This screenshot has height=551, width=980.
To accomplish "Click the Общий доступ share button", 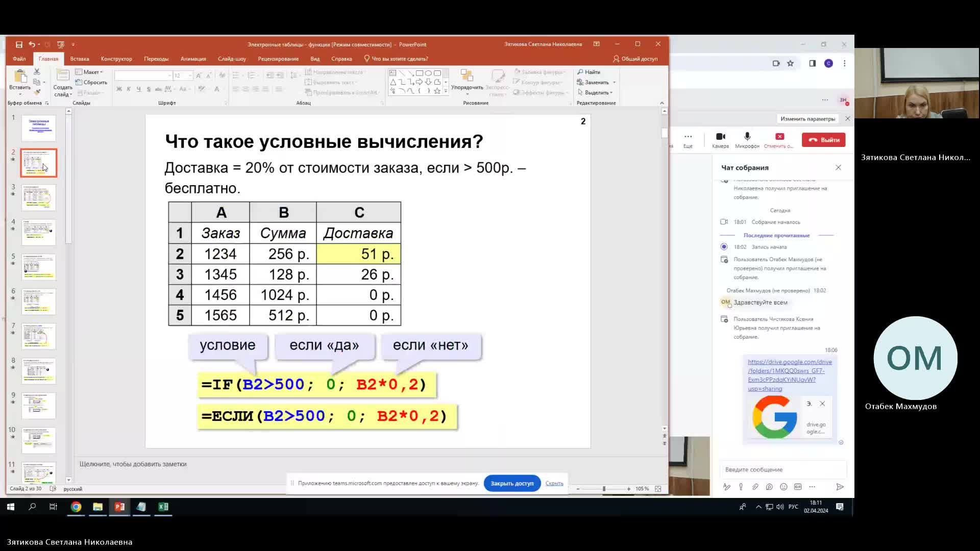I will pos(635,59).
